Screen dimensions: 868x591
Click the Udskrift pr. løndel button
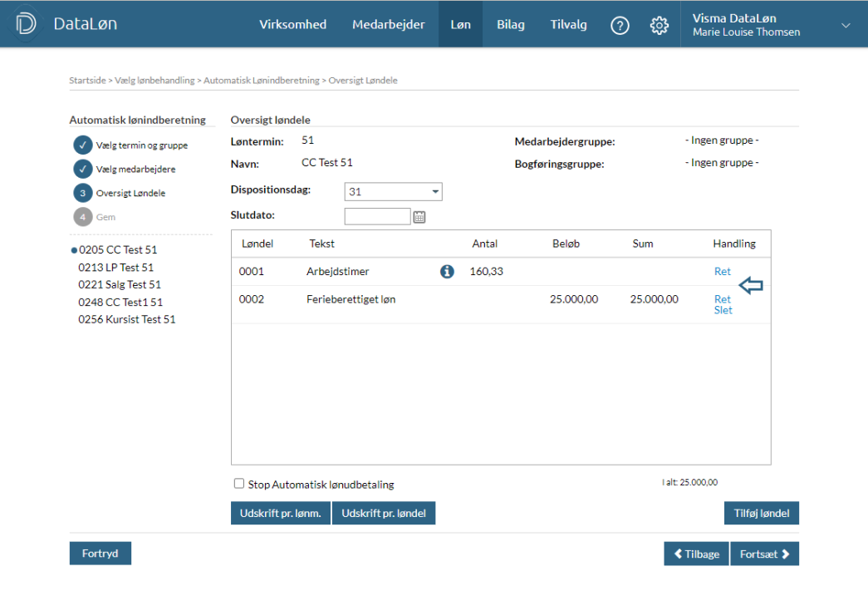pyautogui.click(x=384, y=513)
